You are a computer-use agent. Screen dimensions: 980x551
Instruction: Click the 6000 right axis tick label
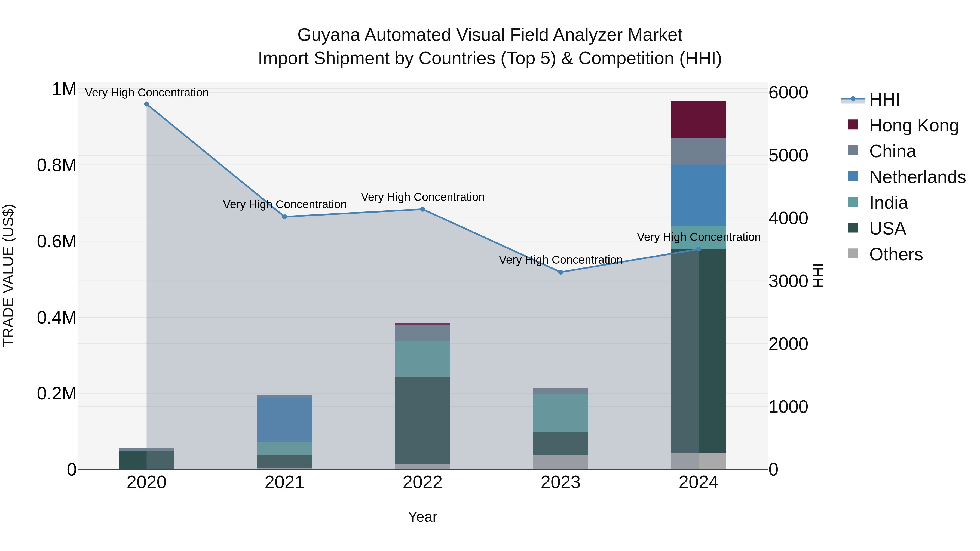(788, 93)
